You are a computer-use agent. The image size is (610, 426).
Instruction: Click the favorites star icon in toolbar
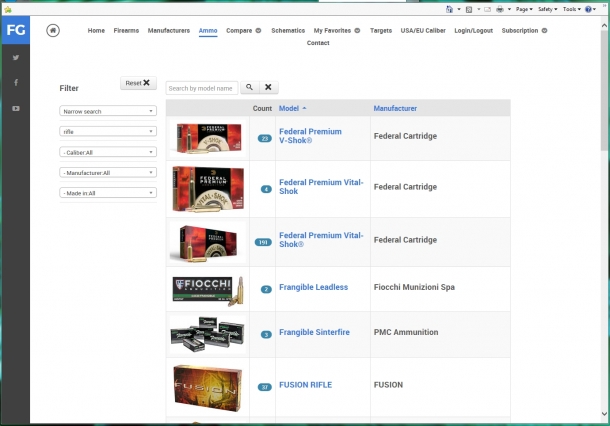point(8,9)
